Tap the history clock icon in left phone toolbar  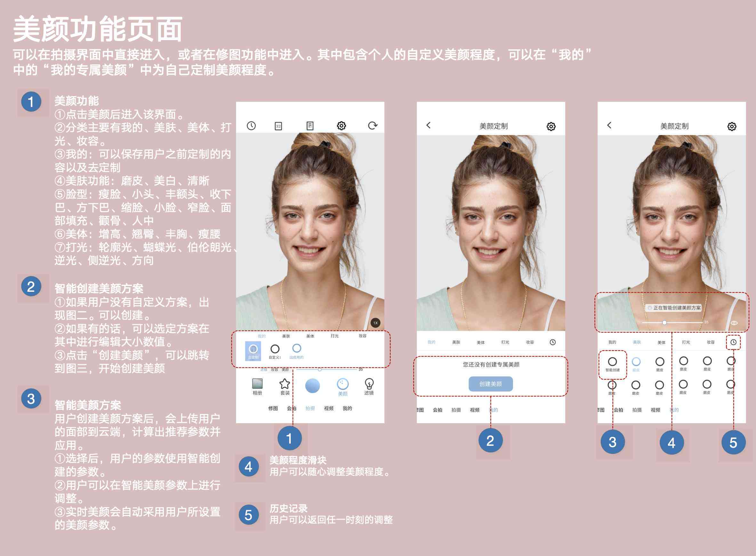pyautogui.click(x=251, y=126)
